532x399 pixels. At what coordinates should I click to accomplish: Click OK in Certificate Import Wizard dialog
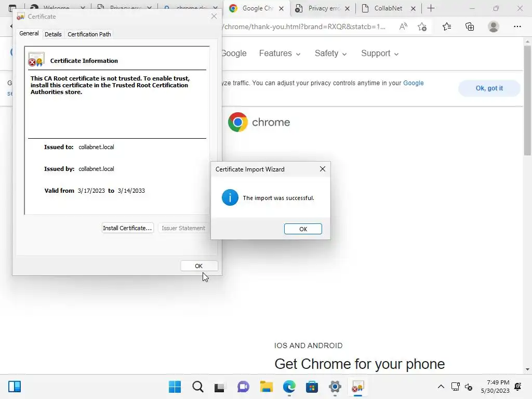pos(303,229)
